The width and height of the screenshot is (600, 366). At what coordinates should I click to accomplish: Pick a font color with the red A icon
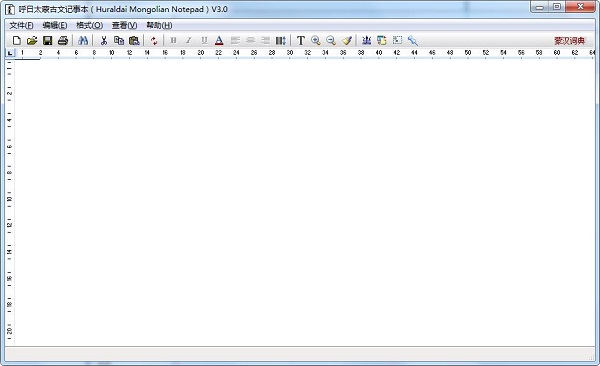219,40
